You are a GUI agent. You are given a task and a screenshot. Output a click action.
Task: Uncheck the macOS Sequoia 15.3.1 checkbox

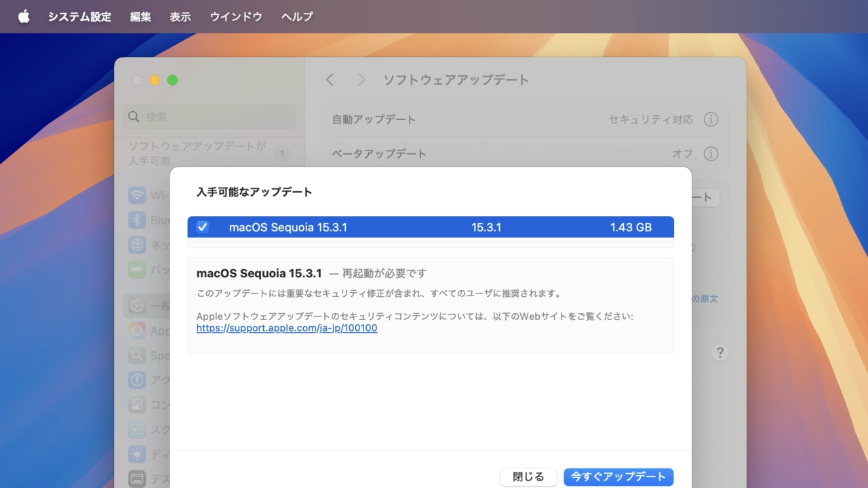(x=203, y=227)
